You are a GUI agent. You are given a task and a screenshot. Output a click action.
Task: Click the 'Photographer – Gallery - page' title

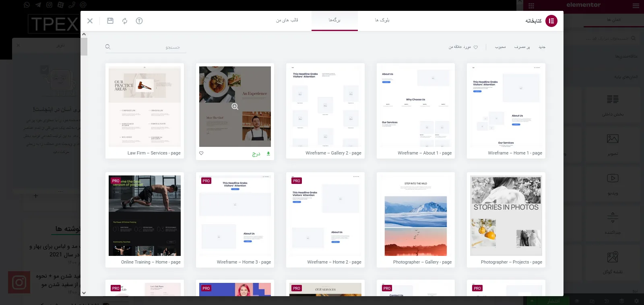tap(422, 262)
